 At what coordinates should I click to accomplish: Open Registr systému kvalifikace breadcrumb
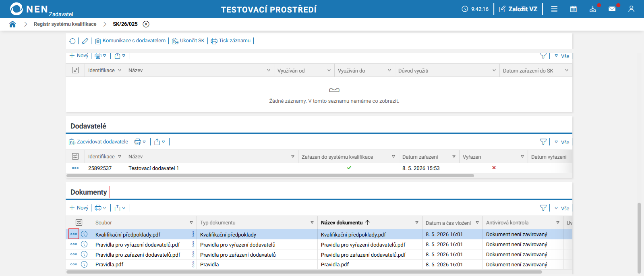pos(65,24)
